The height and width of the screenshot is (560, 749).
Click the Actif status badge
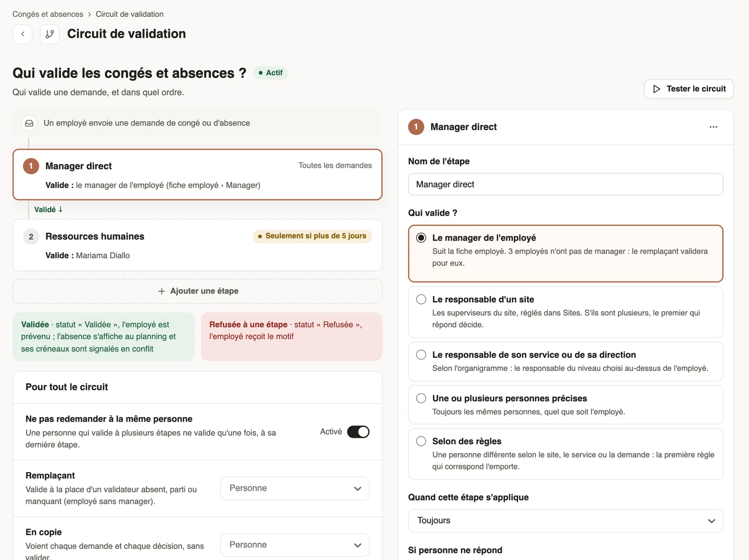(x=271, y=73)
